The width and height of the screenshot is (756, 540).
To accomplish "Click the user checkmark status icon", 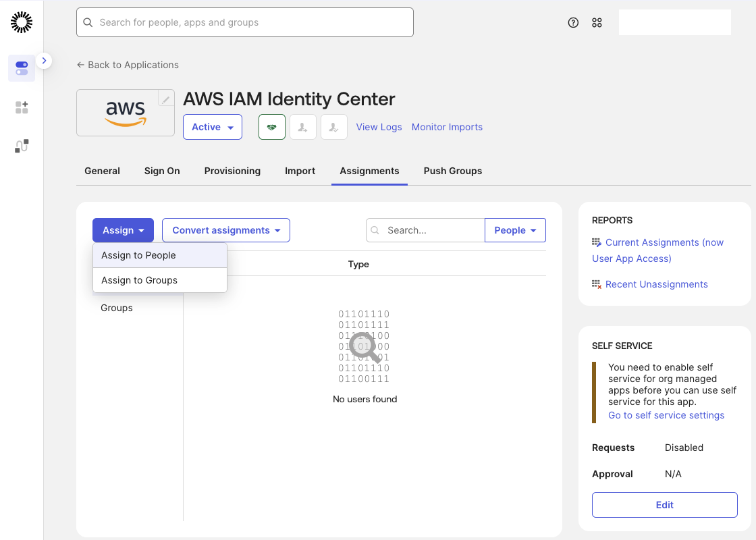I will (333, 126).
